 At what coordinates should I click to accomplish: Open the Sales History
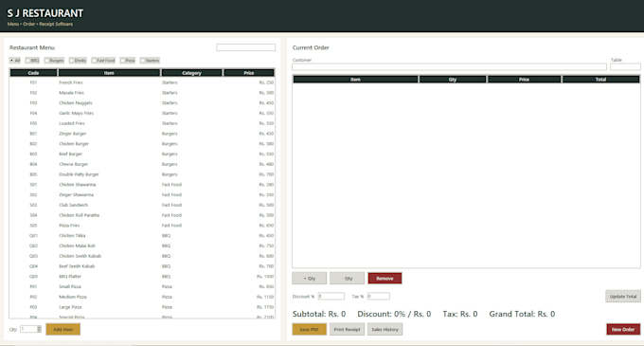385,329
